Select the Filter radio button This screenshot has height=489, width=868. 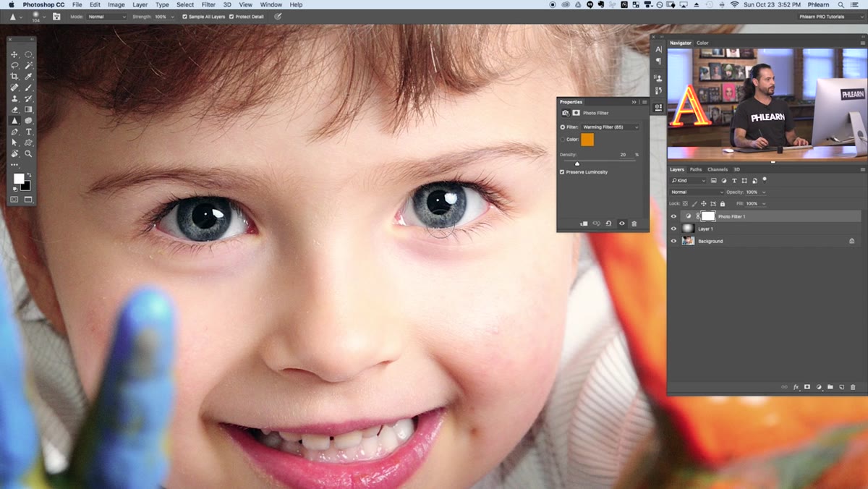(563, 127)
